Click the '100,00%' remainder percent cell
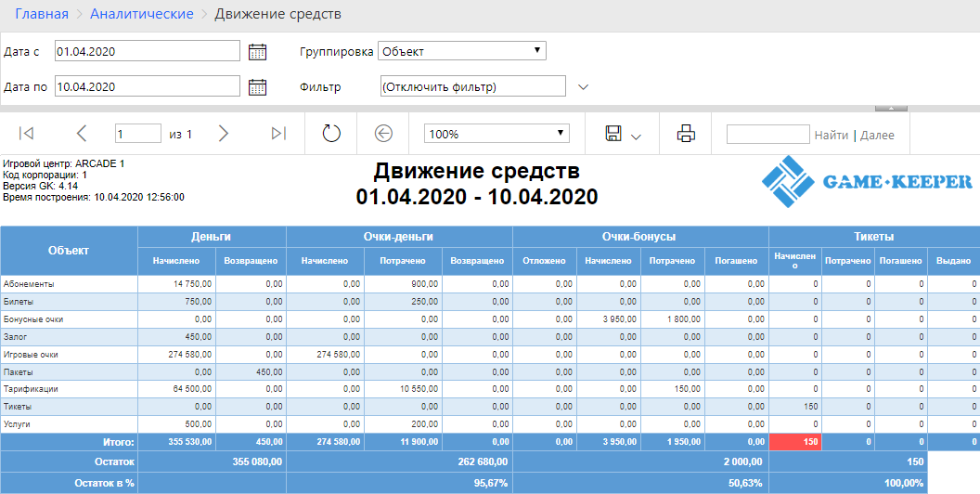980x494 pixels. pos(848,484)
